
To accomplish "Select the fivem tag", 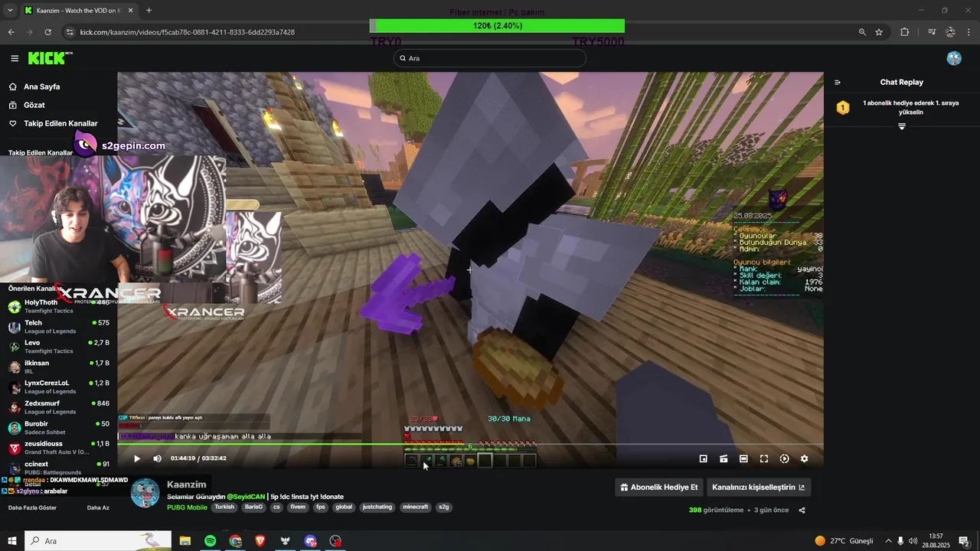I will click(298, 507).
